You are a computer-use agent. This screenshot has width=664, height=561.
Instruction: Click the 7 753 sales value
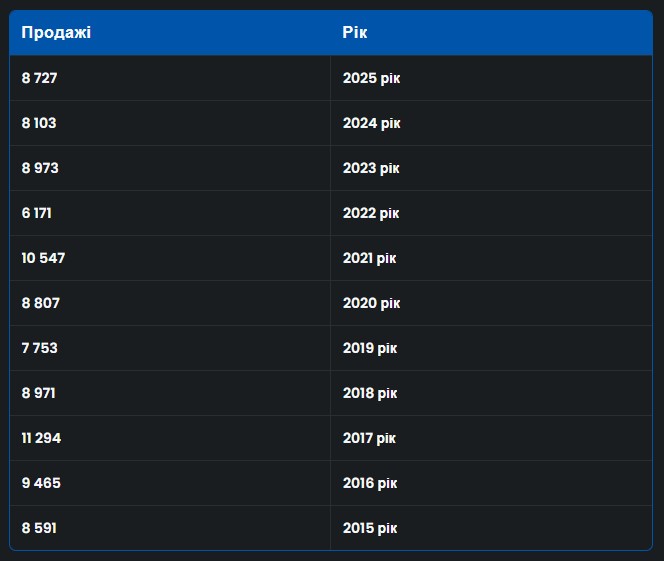coord(39,348)
